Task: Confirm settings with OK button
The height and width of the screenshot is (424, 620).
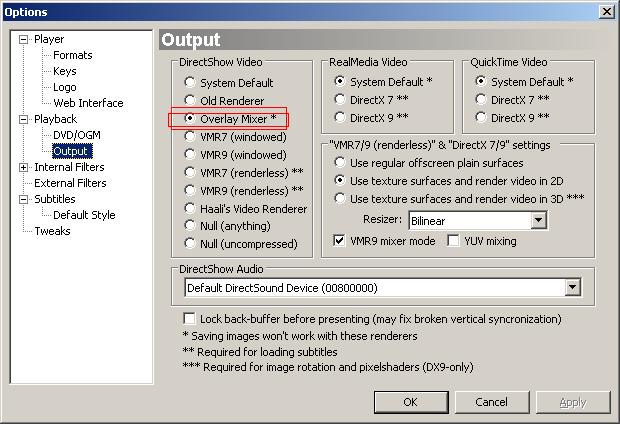Action: click(411, 402)
